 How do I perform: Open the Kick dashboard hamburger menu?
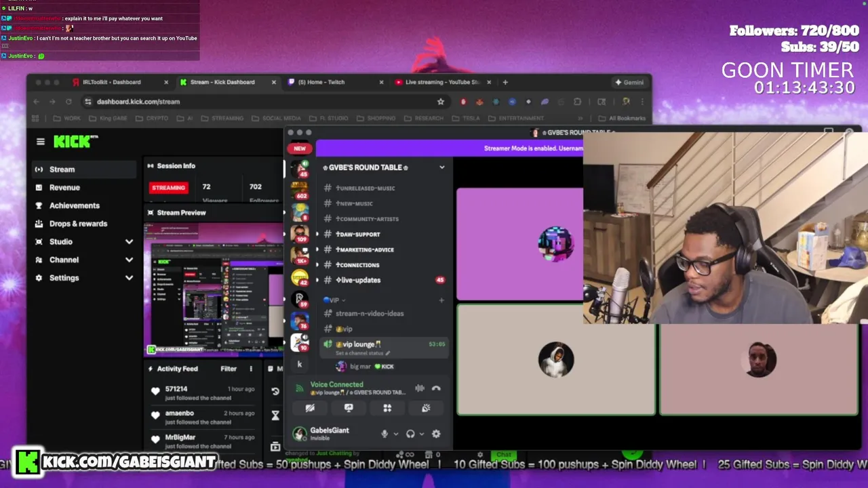point(41,142)
